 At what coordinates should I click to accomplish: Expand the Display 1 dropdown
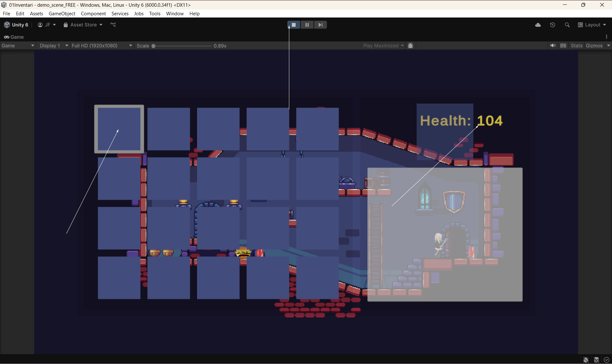point(53,46)
